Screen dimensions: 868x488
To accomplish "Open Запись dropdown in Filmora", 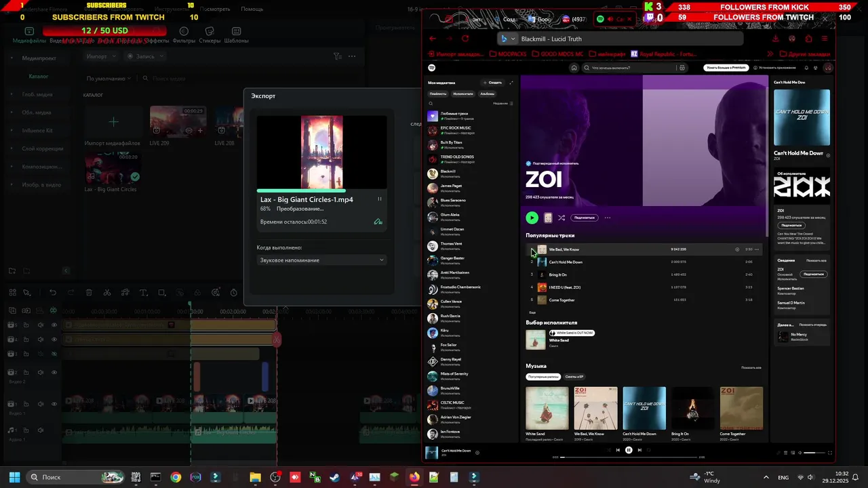I will pos(144,56).
